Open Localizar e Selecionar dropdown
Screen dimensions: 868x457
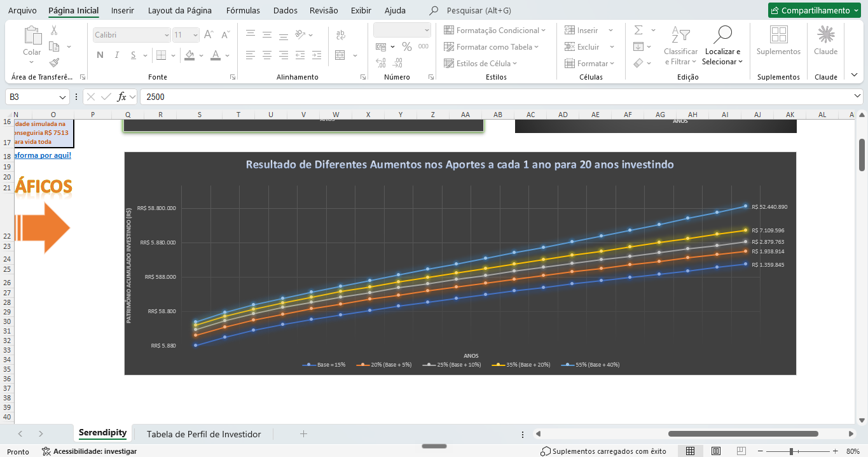722,46
